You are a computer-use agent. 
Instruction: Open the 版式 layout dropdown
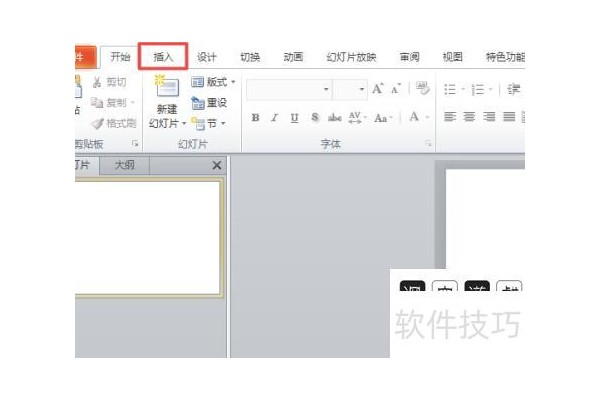(214, 82)
